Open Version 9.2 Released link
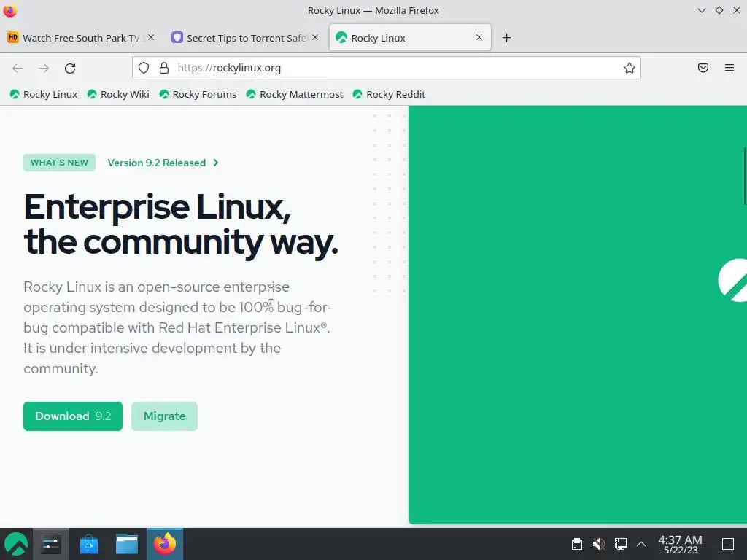The image size is (747, 560). click(163, 163)
